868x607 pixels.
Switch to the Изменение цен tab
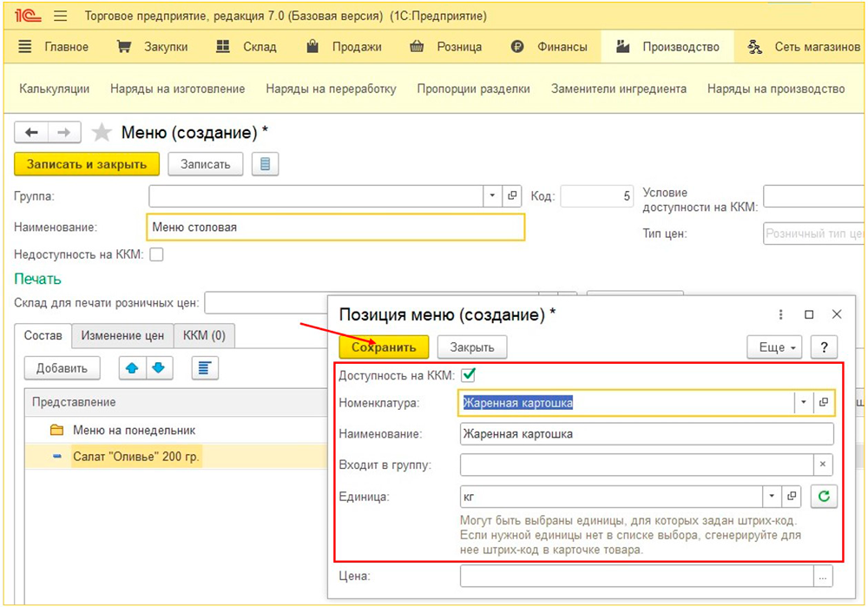[x=122, y=335]
